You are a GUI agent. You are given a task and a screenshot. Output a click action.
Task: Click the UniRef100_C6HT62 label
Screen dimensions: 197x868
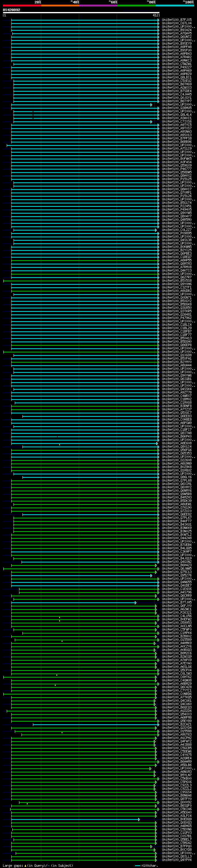point(177,677)
